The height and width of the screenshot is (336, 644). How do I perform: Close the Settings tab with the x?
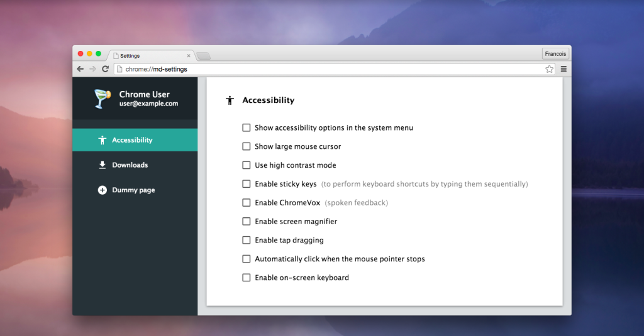coord(189,55)
